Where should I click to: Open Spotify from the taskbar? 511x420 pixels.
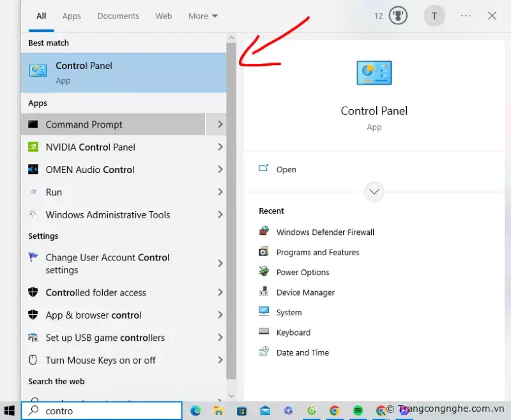(358, 410)
